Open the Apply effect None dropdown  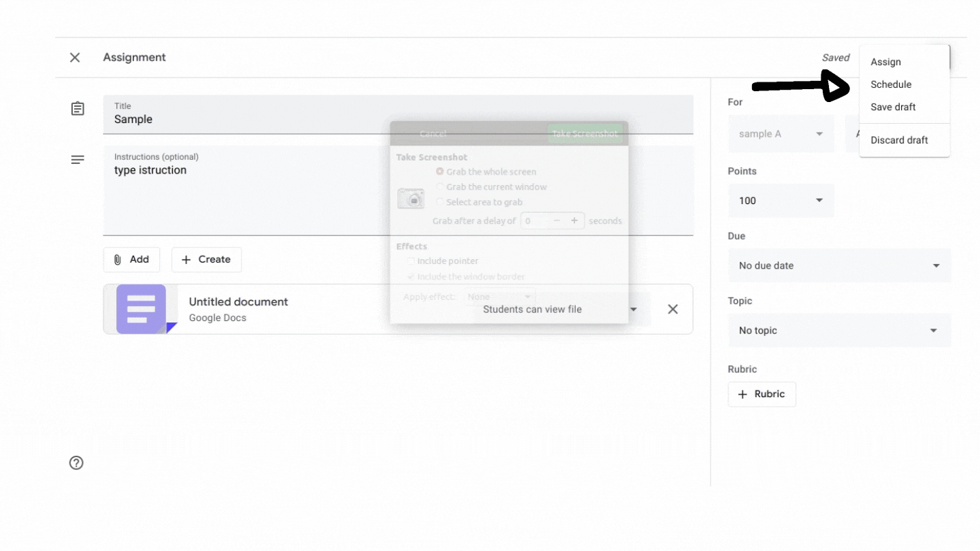point(500,297)
